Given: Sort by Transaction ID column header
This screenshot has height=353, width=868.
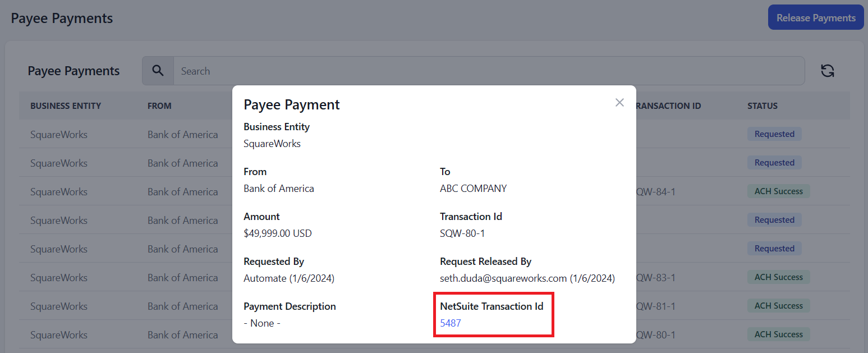Looking at the screenshot, I should point(668,106).
